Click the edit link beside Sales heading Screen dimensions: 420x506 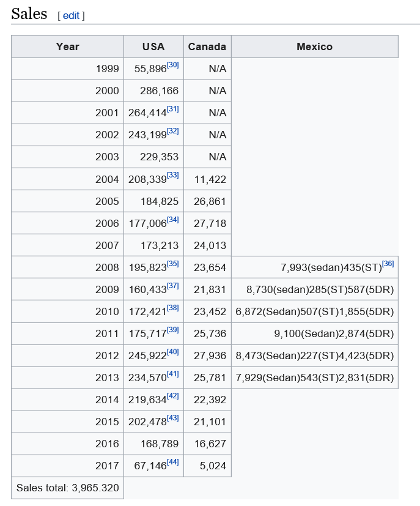(x=71, y=15)
